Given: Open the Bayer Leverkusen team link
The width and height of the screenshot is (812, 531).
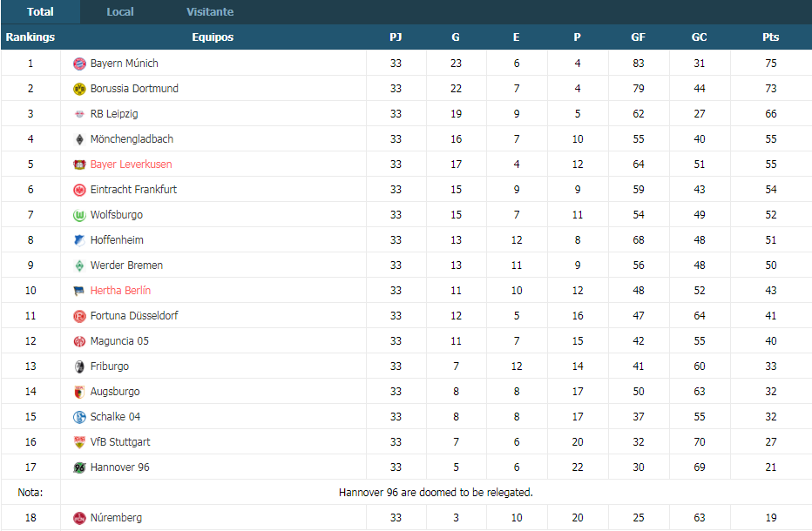Looking at the screenshot, I should 131,164.
